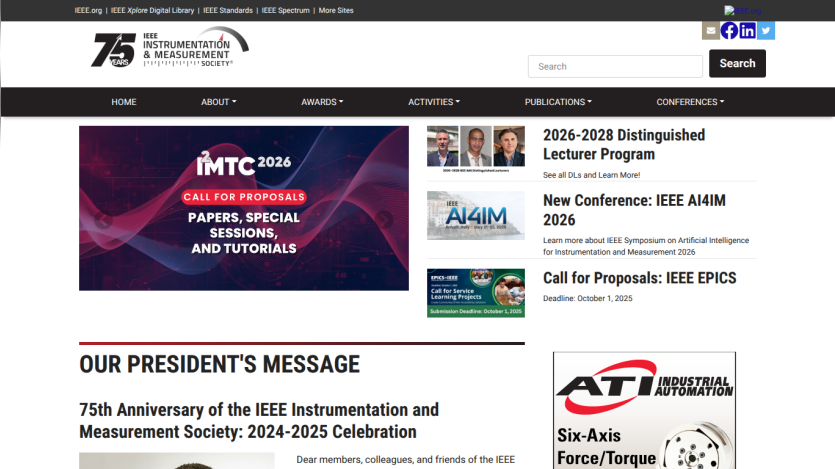Open IEEE Xplore Digital Library link
Viewport: 835px width, 469px height.
152,11
